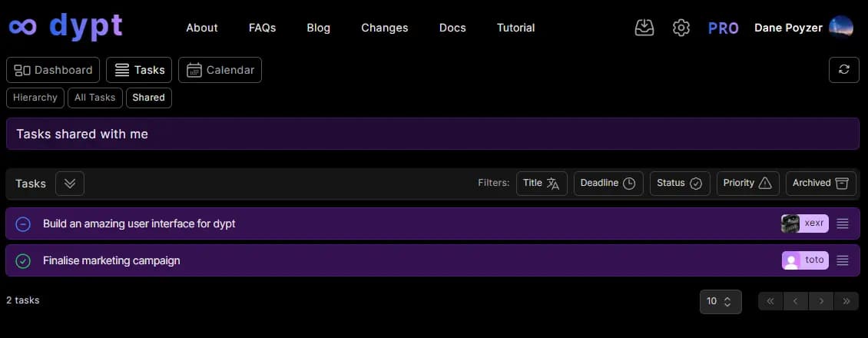Switch to the Calendar view
Image resolution: width=868 pixels, height=338 pixels.
[x=220, y=70]
